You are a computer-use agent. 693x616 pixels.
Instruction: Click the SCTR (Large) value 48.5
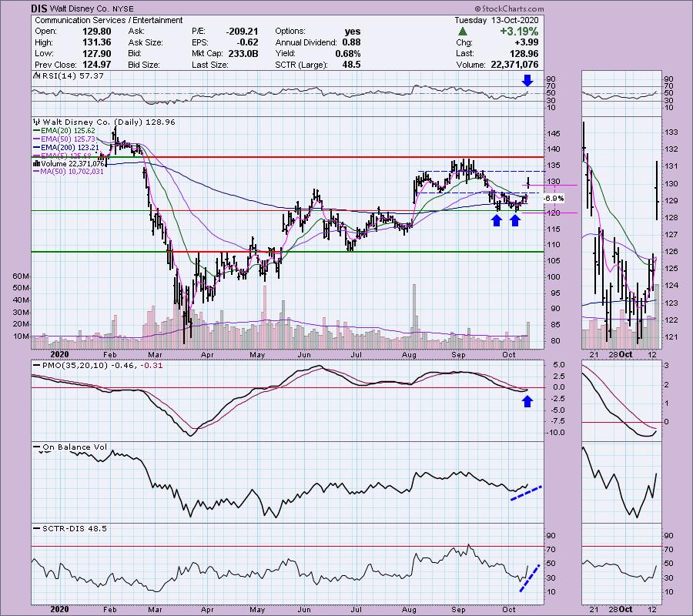coord(351,65)
